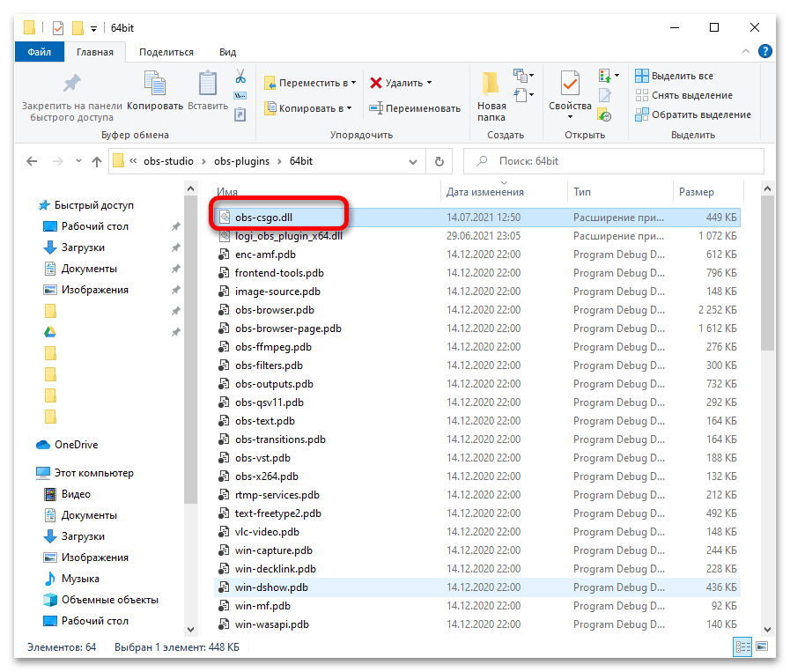Viewport: 790px width, 672px height.
Task: Unpin Загрузки from quick access
Action: (176, 247)
